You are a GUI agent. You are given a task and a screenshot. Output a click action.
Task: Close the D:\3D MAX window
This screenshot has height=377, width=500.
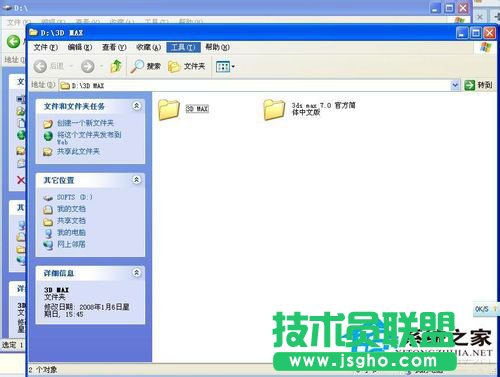click(489, 33)
